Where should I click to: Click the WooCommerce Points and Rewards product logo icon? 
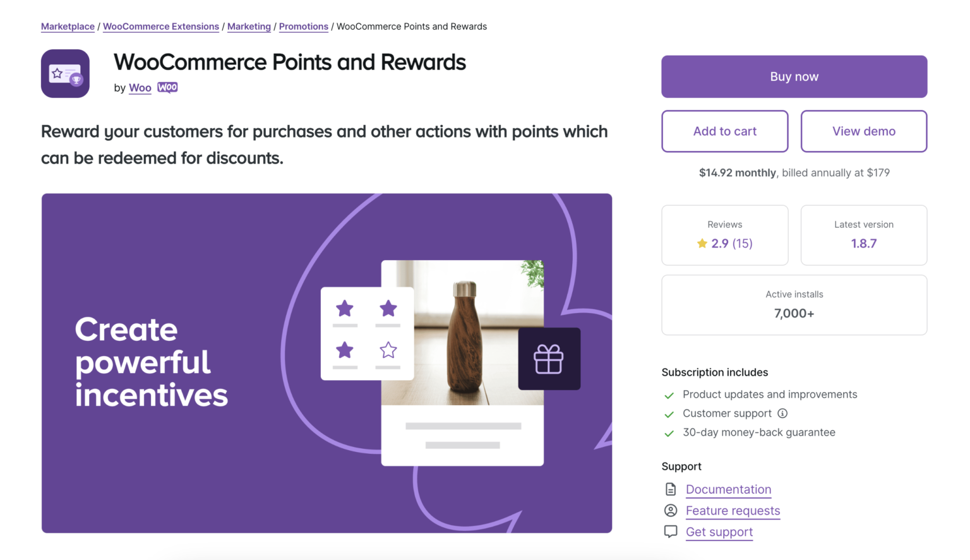(x=65, y=73)
